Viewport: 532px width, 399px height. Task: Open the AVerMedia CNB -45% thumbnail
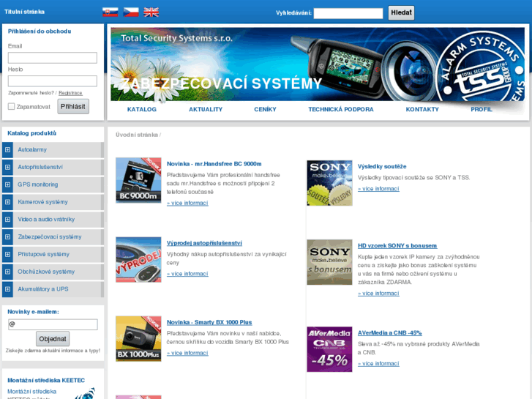(329, 349)
